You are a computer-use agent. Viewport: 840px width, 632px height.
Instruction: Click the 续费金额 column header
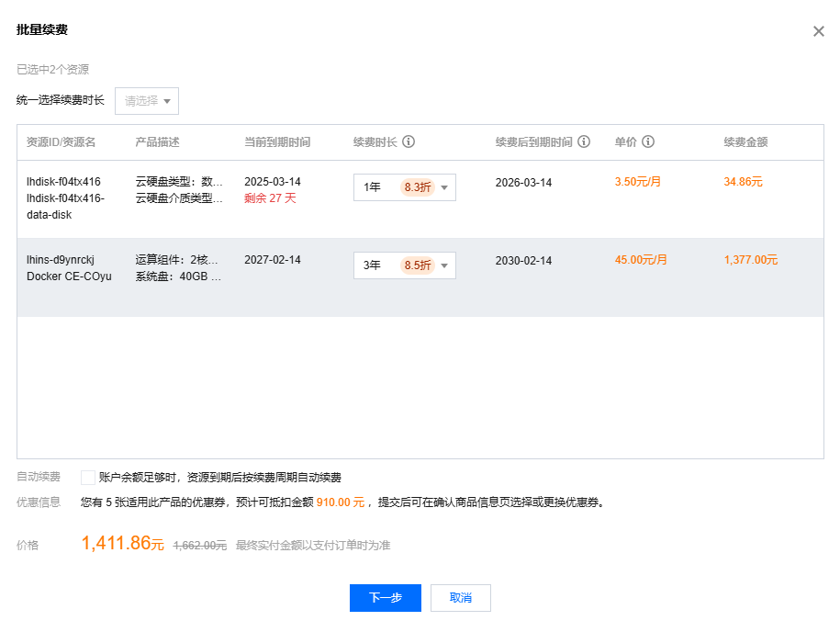click(x=745, y=142)
